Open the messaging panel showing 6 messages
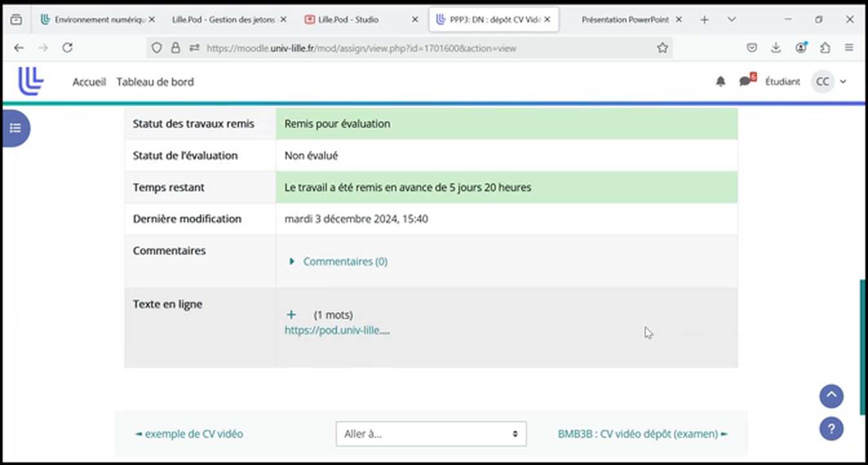Screen dimensions: 868x465 click(745, 81)
